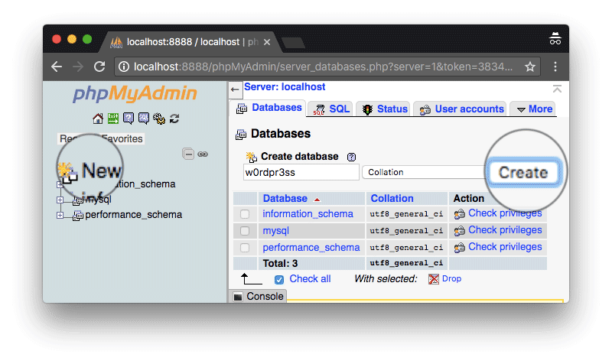
Task: Click privileges icon in performance_schema row
Action: 460,247
